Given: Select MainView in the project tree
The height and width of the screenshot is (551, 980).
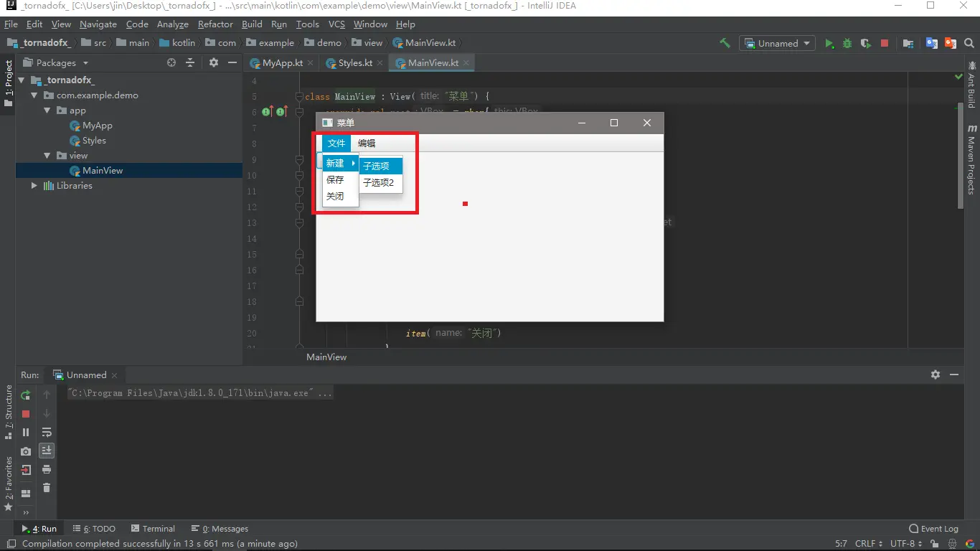Looking at the screenshot, I should pos(103,171).
